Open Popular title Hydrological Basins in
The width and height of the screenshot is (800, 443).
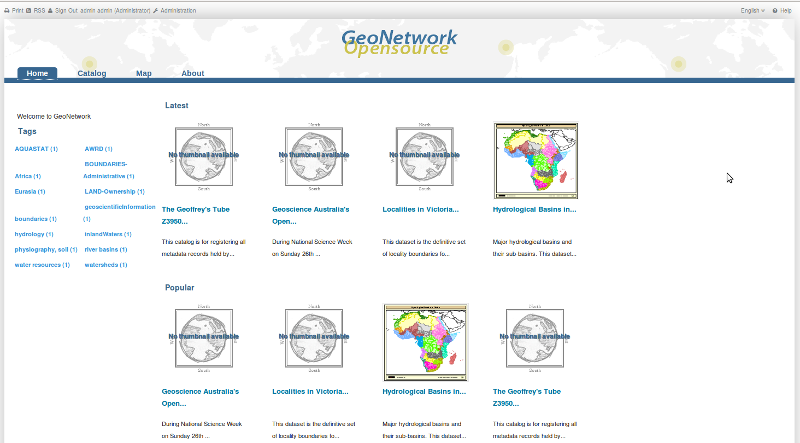pyautogui.click(x=424, y=391)
